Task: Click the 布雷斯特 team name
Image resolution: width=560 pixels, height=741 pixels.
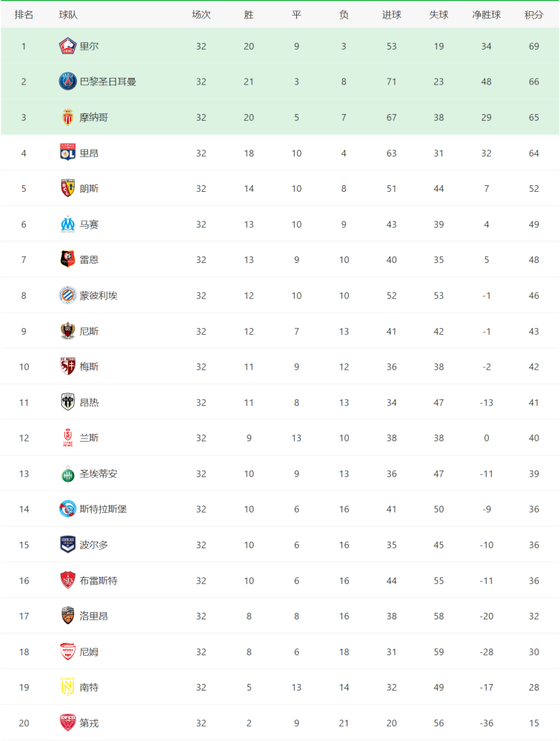Action: tap(99, 580)
